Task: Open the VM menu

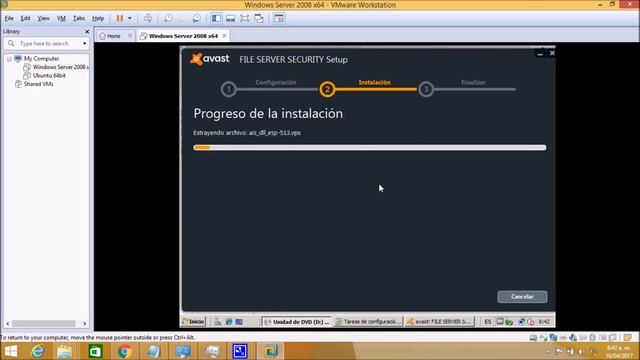Action: coord(61,18)
